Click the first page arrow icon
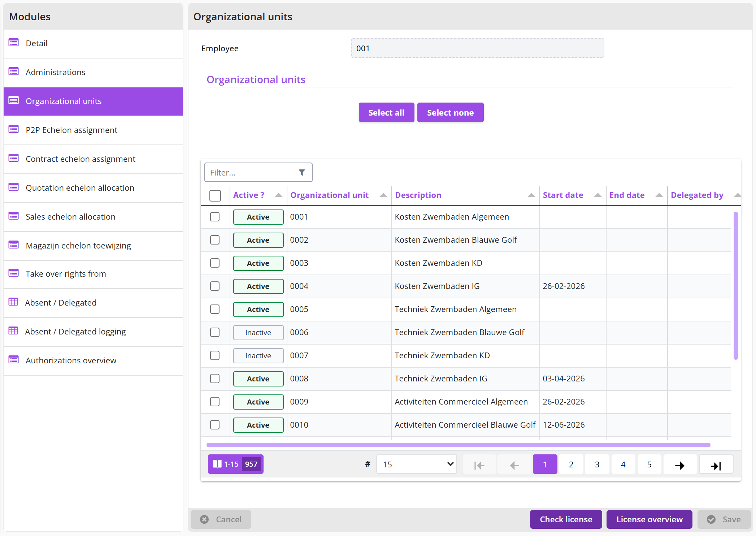 pyautogui.click(x=479, y=465)
